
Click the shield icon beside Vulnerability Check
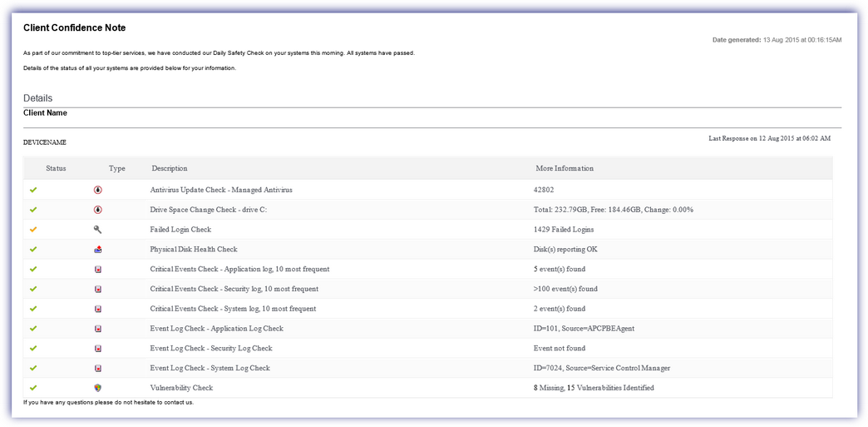98,388
